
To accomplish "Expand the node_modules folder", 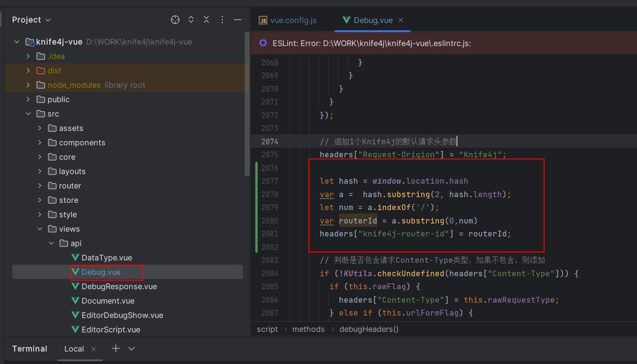I will pos(28,85).
